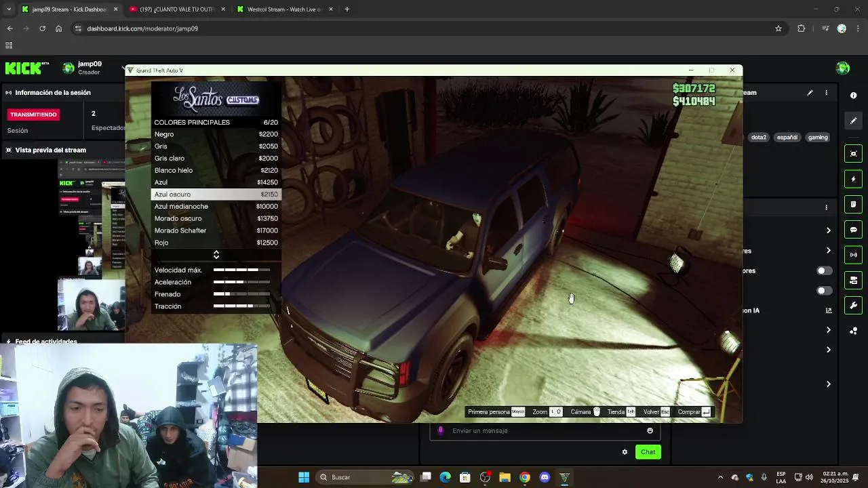
Task: Select the pencil edit icon in right sidebar
Action: [x=853, y=121]
